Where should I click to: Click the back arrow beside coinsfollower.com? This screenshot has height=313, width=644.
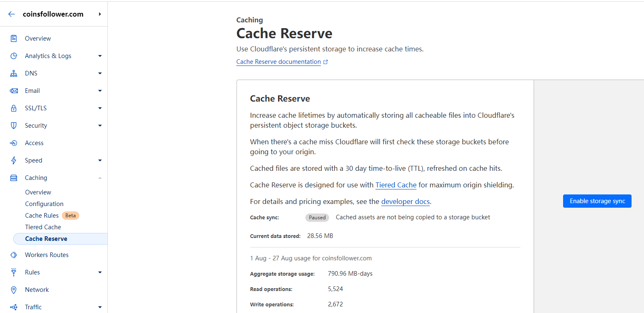(x=12, y=14)
